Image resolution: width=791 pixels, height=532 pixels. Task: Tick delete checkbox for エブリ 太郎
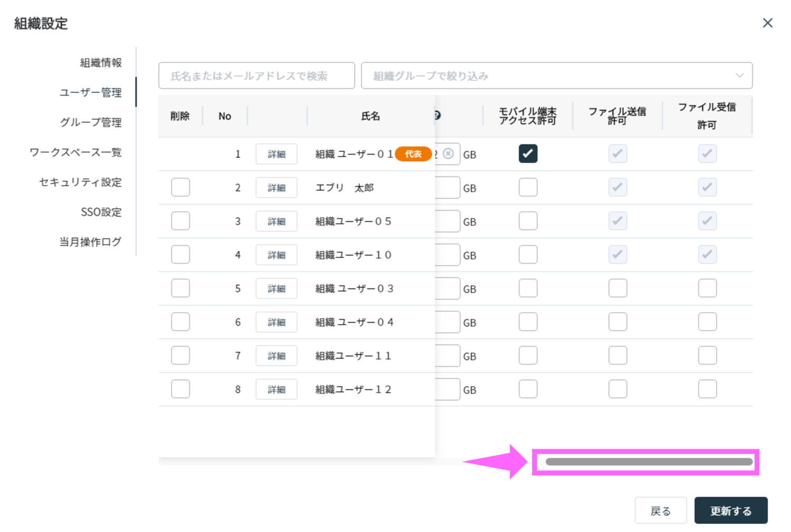pos(180,187)
